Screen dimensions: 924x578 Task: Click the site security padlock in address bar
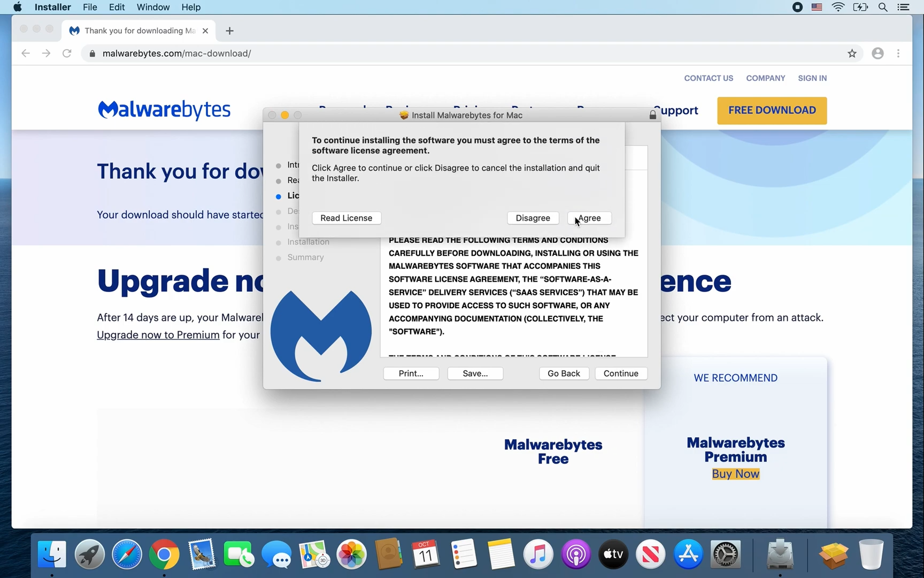(x=92, y=53)
